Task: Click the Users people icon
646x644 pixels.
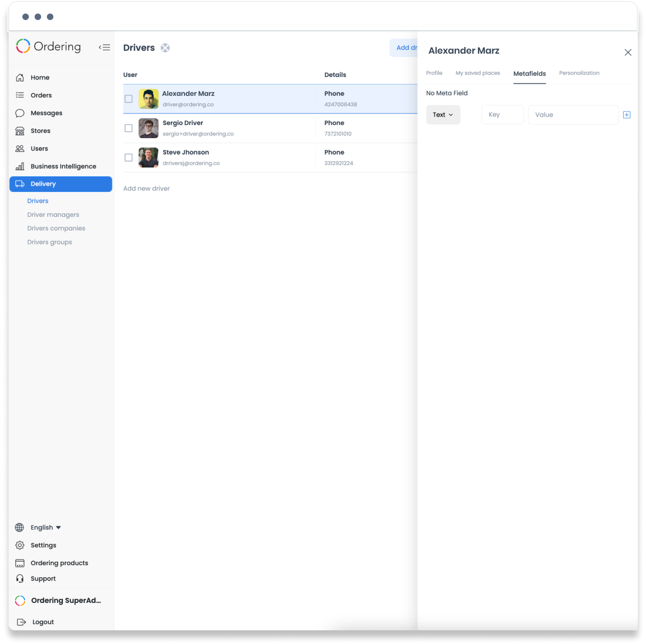Action: pyautogui.click(x=20, y=148)
